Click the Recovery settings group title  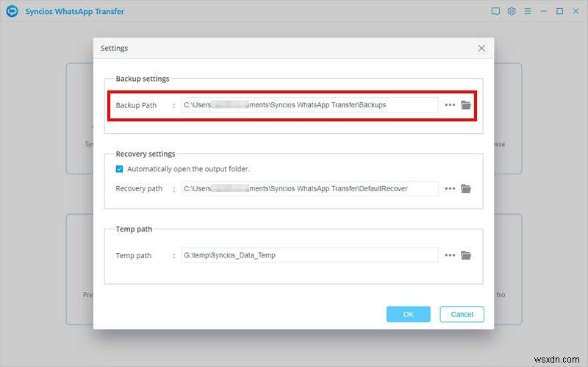(146, 154)
